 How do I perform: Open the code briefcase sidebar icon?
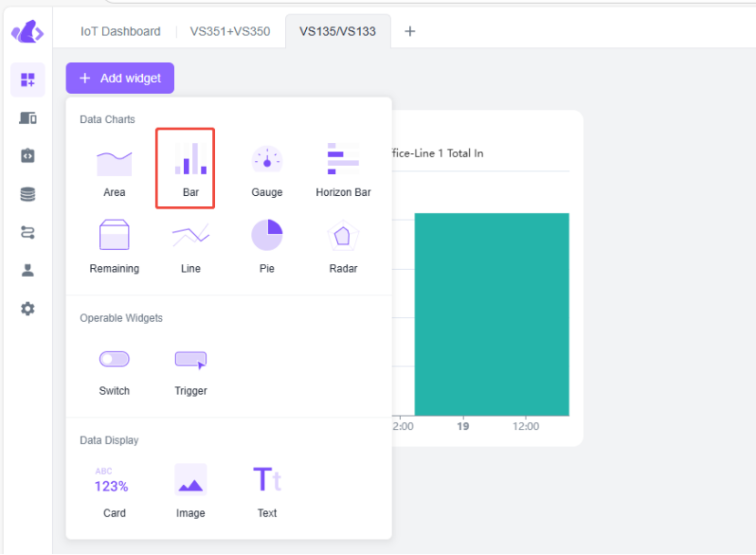(27, 156)
